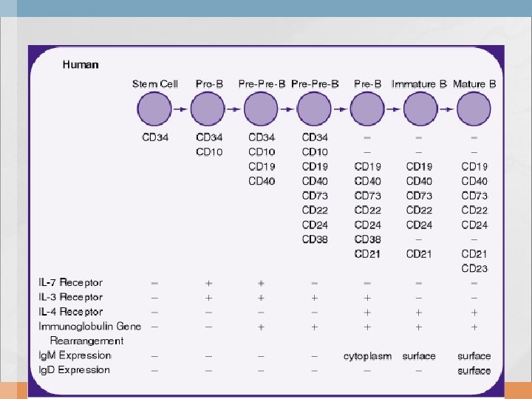Click CD21 under Pre-B
The height and width of the screenshot is (399, 532).
367,254
